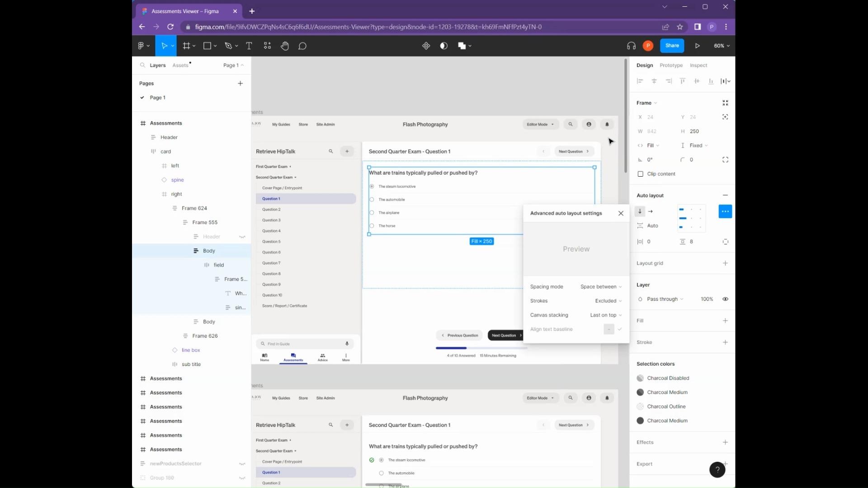Open the Frame type dropdown
This screenshot has width=868, height=488.
(646, 103)
